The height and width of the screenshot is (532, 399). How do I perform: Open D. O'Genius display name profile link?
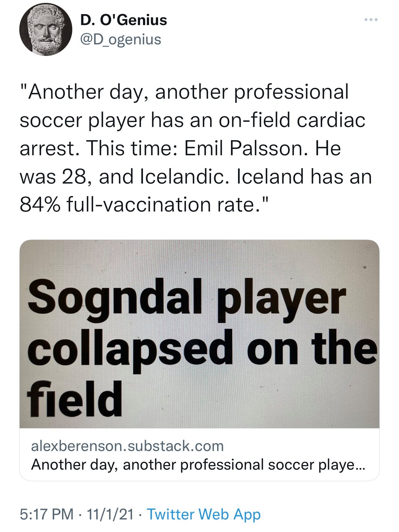(x=124, y=20)
